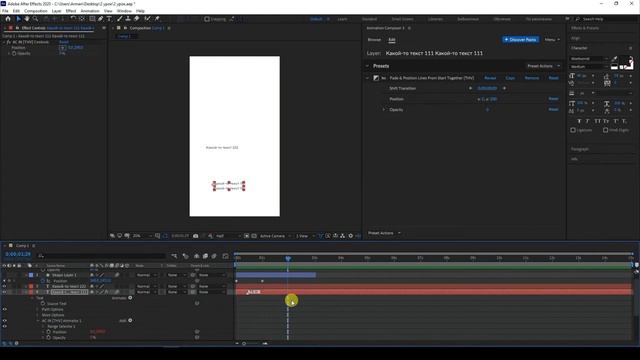Screen dimensions: 640x360
Task: Toggle the Hindi Digits checkbox
Action: coord(606,130)
